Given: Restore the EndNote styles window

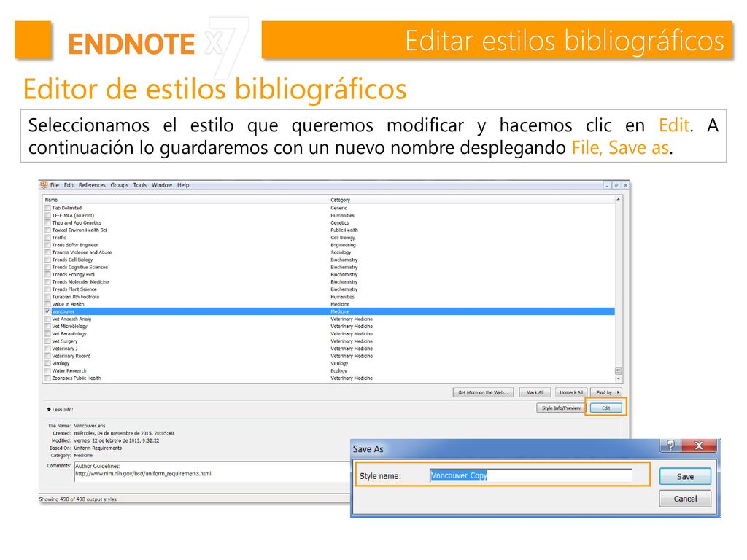Looking at the screenshot, I should click(616, 185).
